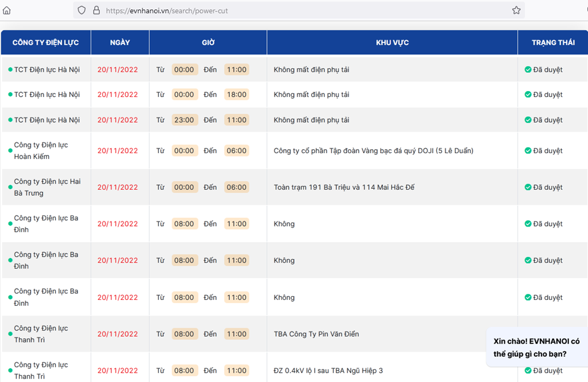Click the NGÀY column header
This screenshot has height=382, width=588.
tap(120, 42)
